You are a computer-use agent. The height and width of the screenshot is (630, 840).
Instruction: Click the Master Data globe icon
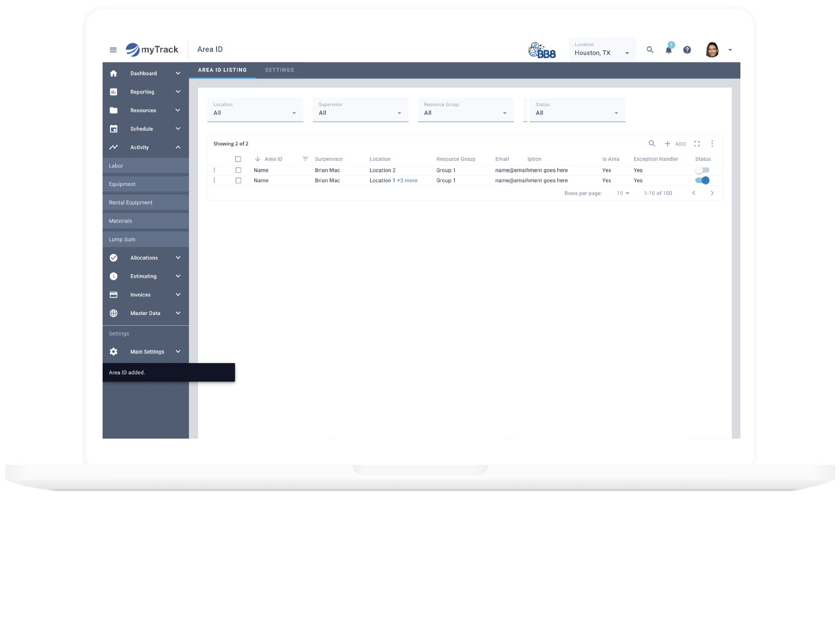[x=113, y=313]
